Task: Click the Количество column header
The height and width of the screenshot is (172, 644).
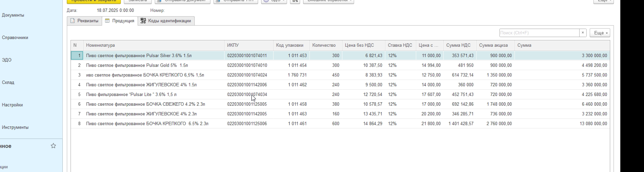Action: coord(326,45)
